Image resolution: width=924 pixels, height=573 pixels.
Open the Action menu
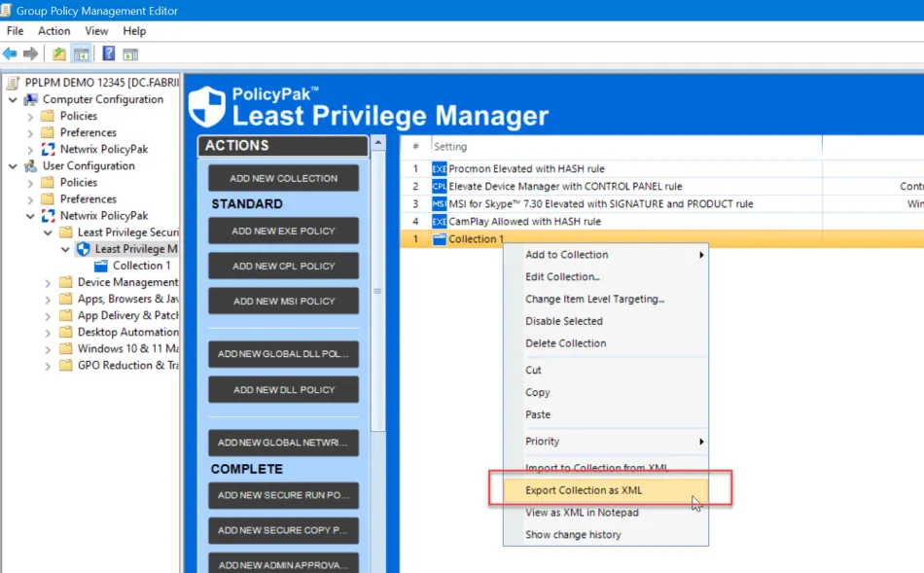[x=54, y=31]
